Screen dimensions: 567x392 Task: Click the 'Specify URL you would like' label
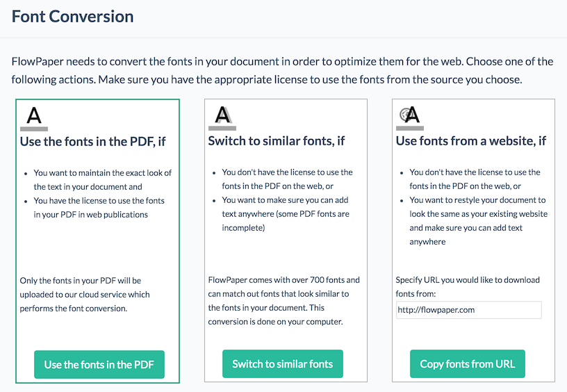coord(468,287)
